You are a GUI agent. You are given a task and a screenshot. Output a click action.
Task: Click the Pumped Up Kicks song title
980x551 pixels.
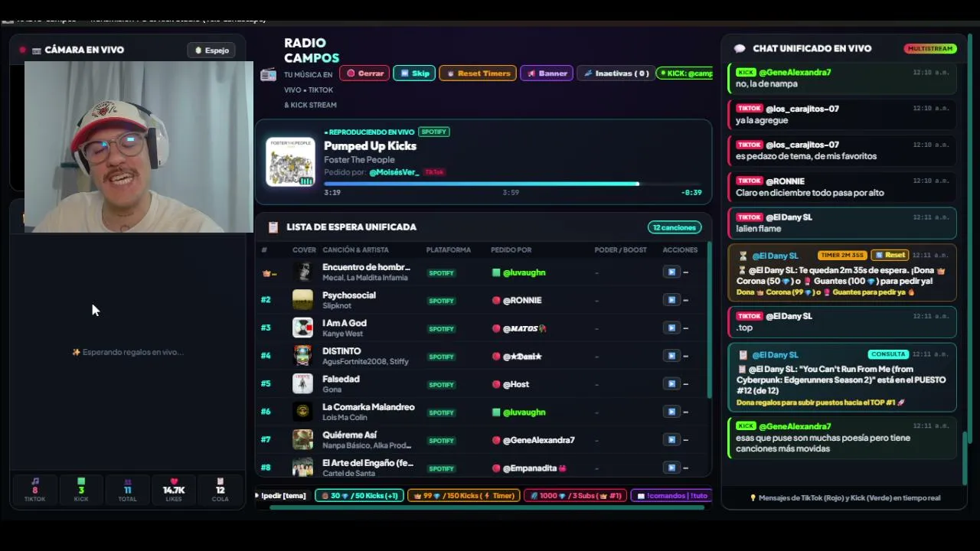point(370,146)
